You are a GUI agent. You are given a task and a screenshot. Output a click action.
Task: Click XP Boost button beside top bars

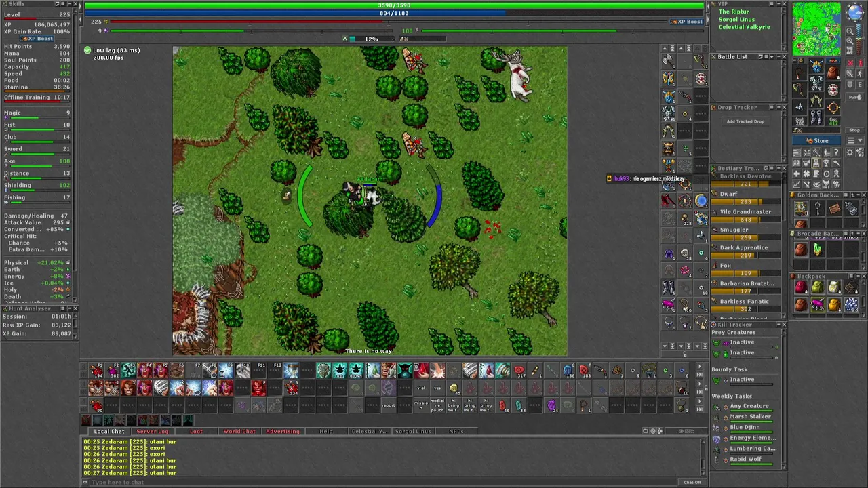[687, 22]
